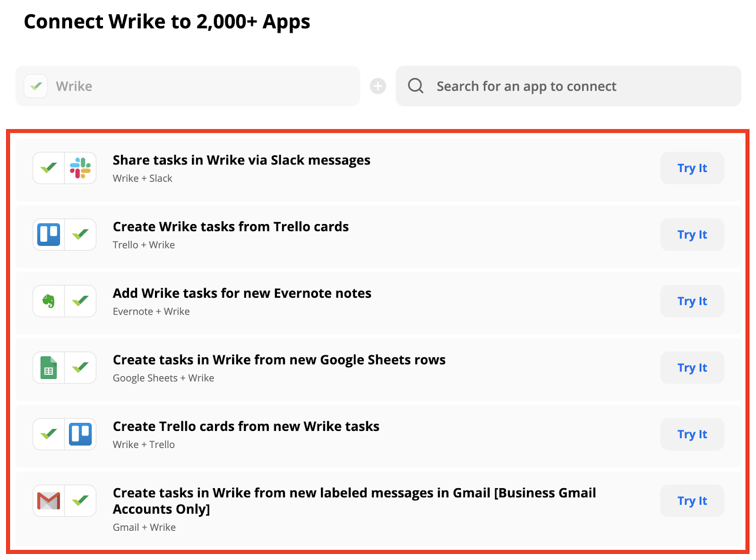Open 'Add Wrike tasks for new Evernote notes'
This screenshot has width=756, height=560.
point(242,293)
